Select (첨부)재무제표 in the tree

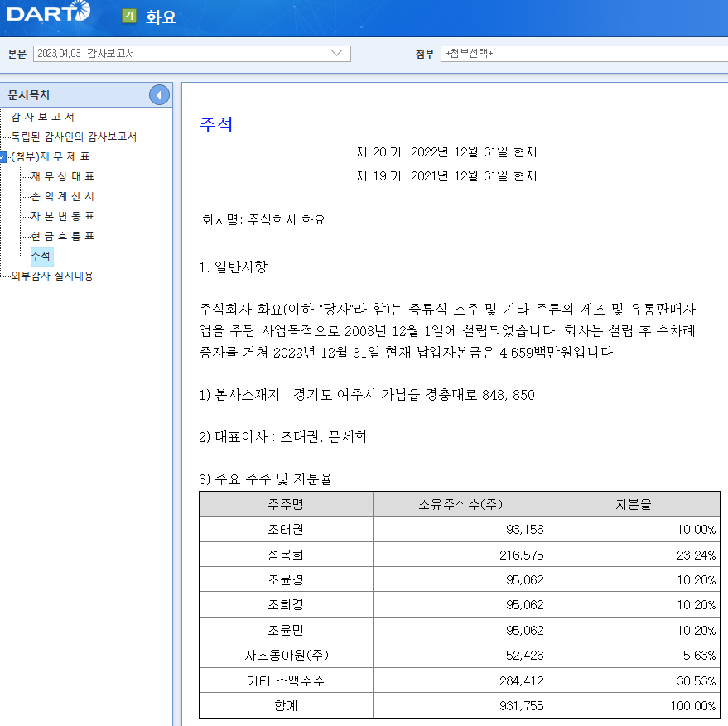pyautogui.click(x=51, y=156)
